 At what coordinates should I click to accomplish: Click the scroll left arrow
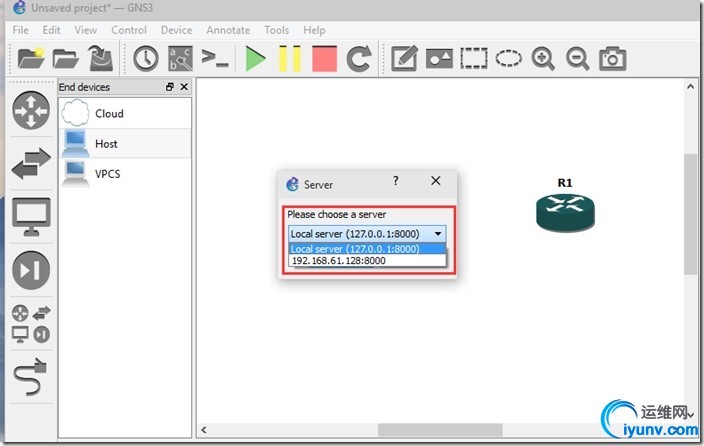point(204,430)
